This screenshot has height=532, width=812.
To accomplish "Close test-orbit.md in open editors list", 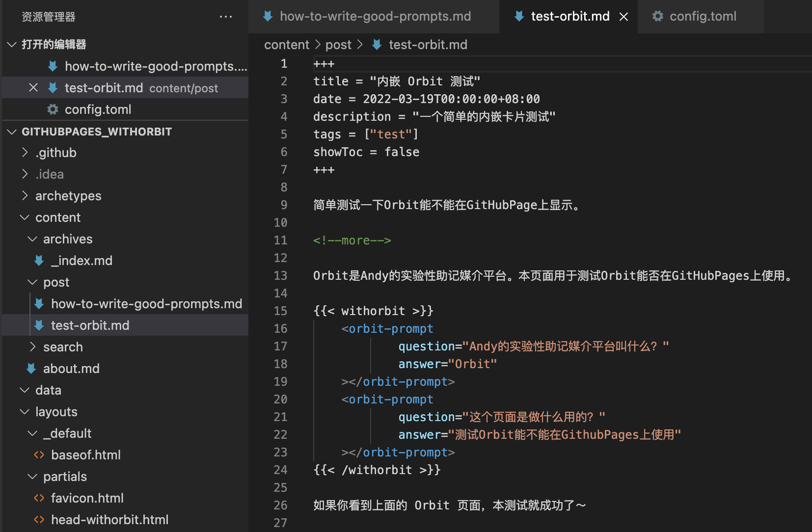I will (33, 88).
